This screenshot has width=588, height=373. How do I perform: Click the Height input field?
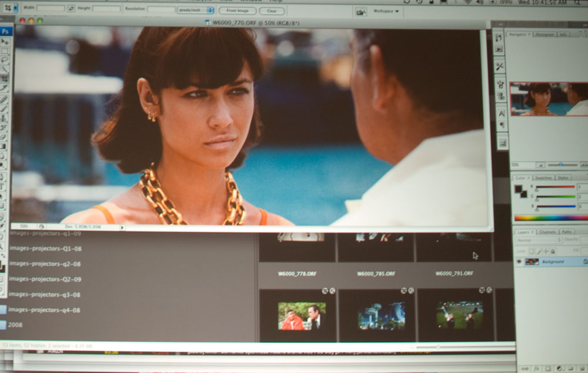pos(106,8)
